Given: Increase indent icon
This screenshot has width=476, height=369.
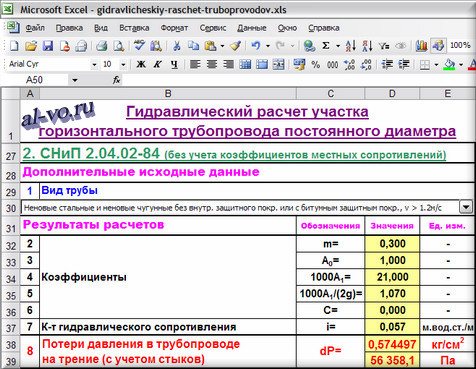Looking at the screenshot, I should [404, 64].
